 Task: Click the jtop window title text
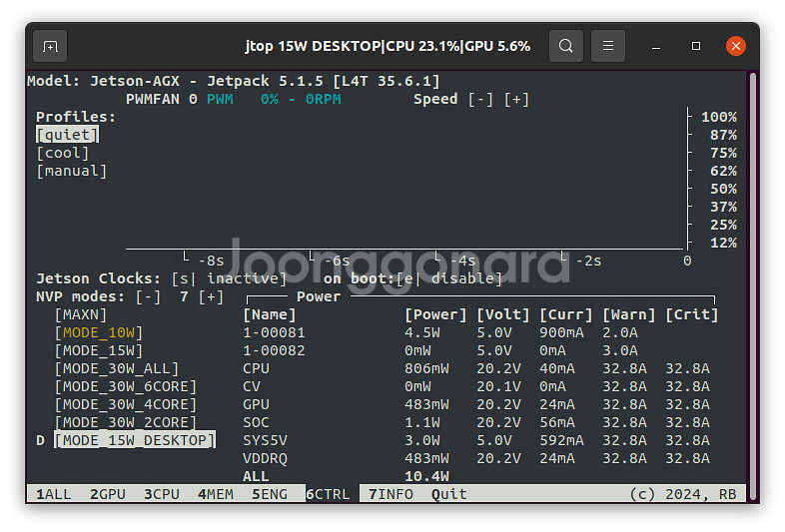click(x=388, y=46)
